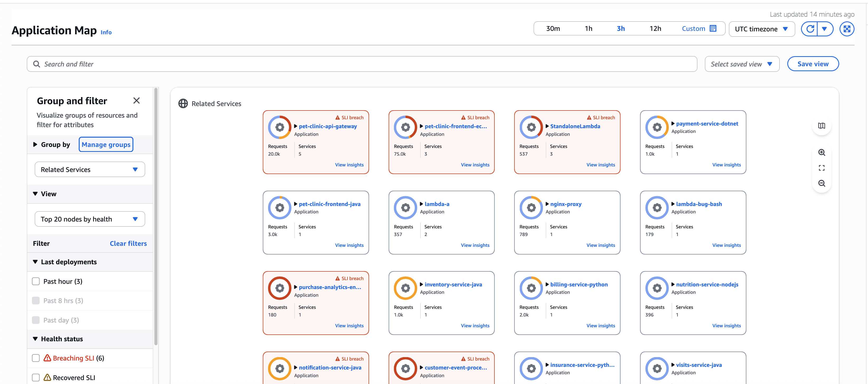Viewport: 868px width, 384px height.
Task: Click the globe icon beside Related Services heading
Action: point(183,103)
